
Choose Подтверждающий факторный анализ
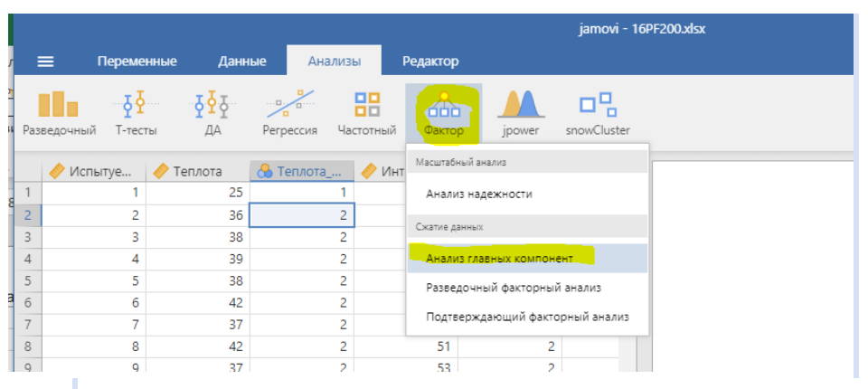click(x=527, y=318)
